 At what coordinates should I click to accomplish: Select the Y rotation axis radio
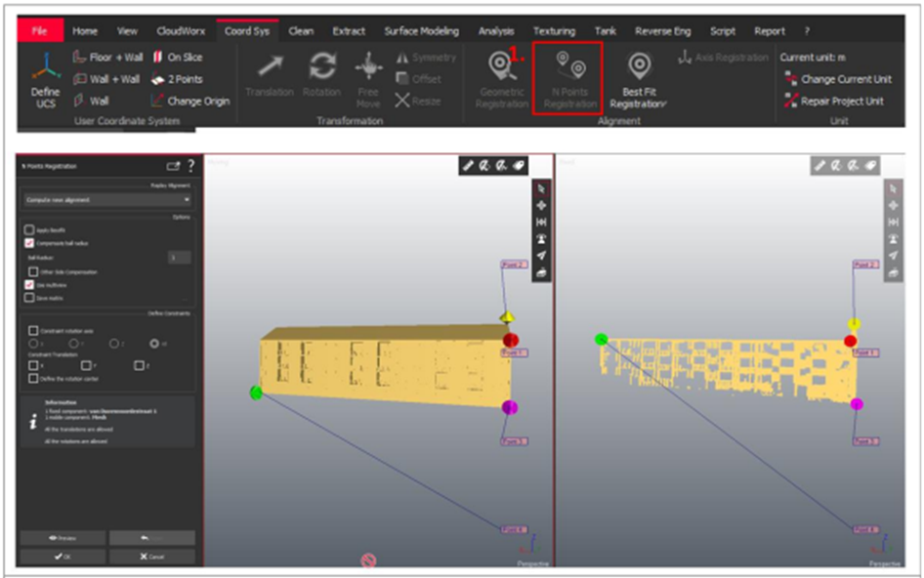tap(73, 343)
